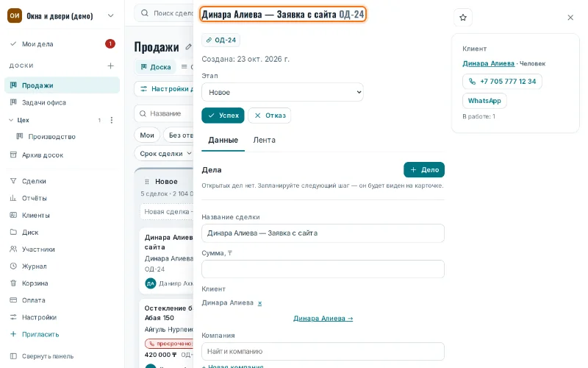The height and width of the screenshot is (368, 588).
Task: Open Мои дела in sidebar
Action: [x=62, y=44]
